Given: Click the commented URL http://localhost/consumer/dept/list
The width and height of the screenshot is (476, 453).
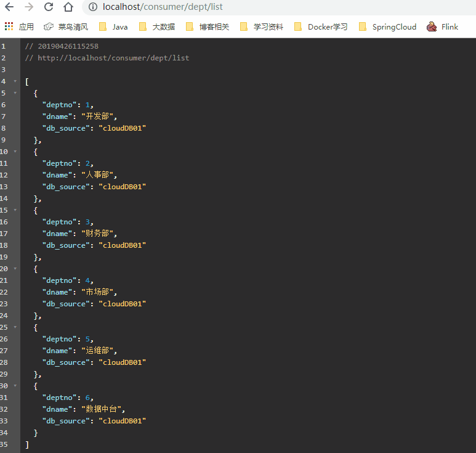Looking at the screenshot, I should (113, 58).
